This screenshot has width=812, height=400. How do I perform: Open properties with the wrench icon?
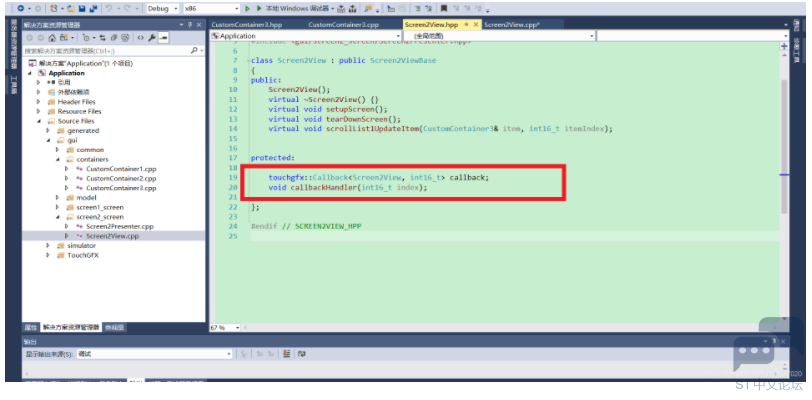coord(152,38)
